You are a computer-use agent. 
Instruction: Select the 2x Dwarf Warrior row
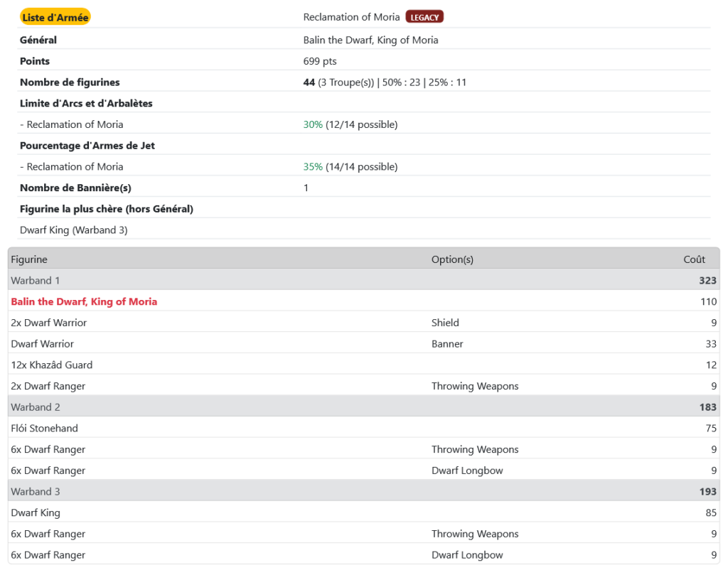click(x=363, y=323)
